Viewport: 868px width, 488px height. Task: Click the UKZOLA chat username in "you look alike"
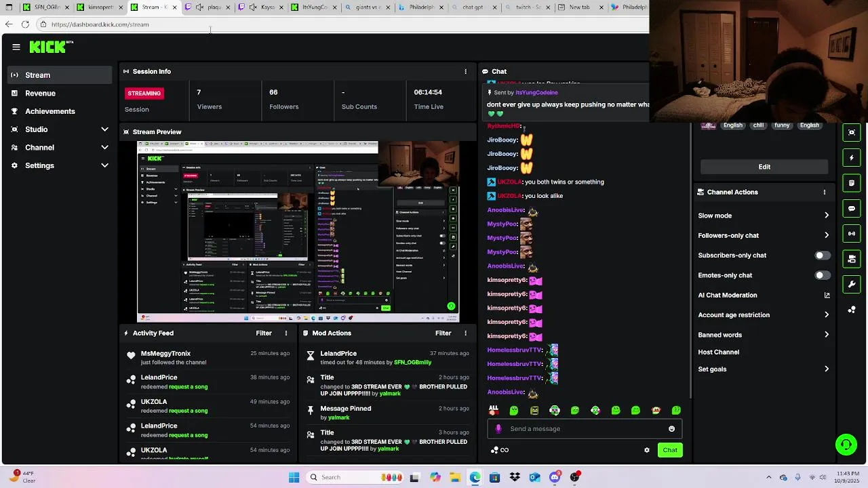[x=509, y=196]
